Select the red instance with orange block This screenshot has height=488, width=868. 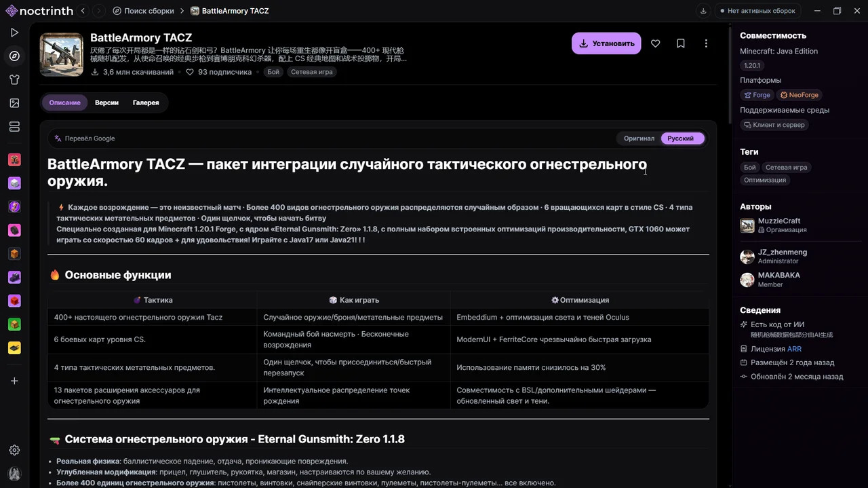pos(14,160)
